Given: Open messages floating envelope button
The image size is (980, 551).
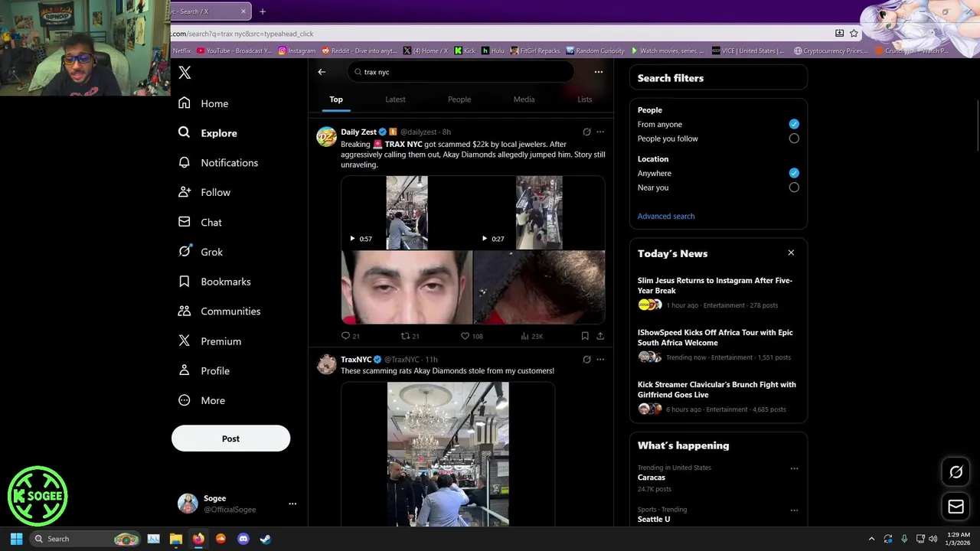Looking at the screenshot, I should 955,507.
